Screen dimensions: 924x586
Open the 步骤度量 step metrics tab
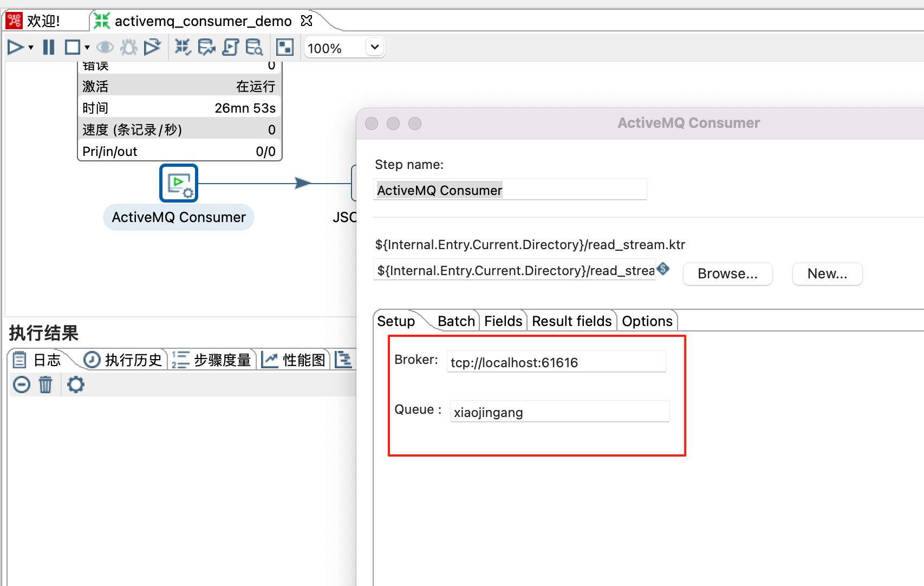[x=211, y=360]
